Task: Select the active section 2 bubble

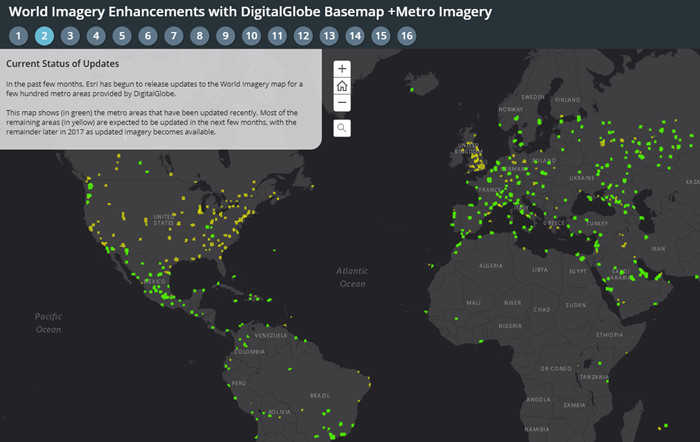Action: click(x=44, y=36)
